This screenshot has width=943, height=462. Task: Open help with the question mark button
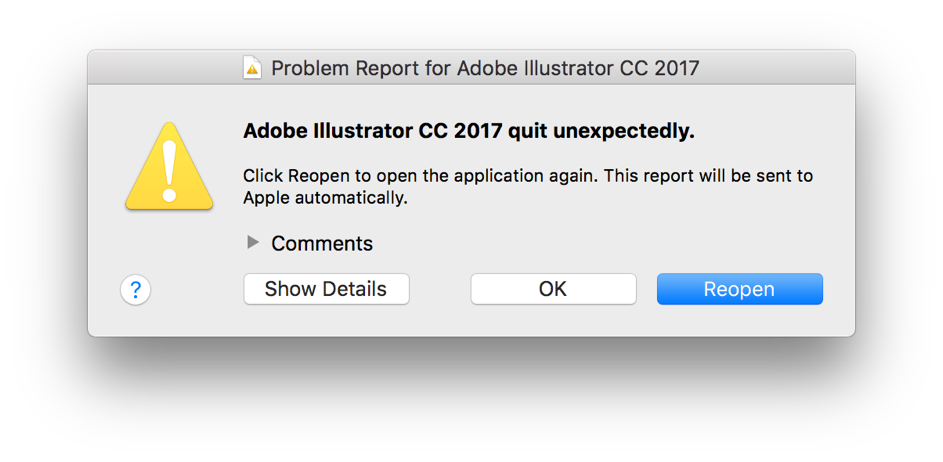pyautogui.click(x=135, y=290)
